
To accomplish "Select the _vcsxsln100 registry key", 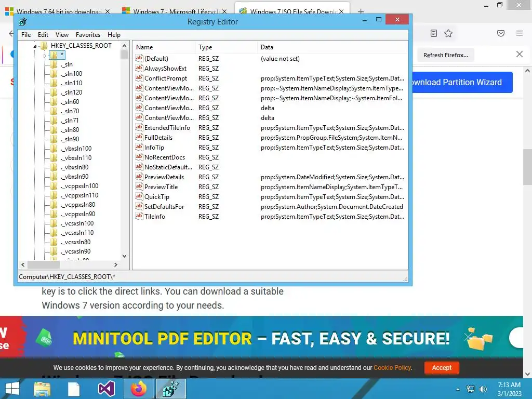I will 77,223.
